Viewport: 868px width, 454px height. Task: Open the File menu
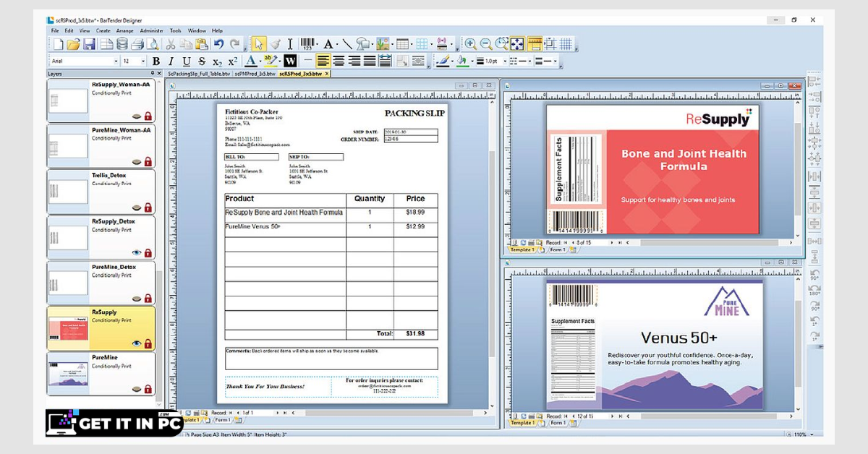(x=55, y=31)
